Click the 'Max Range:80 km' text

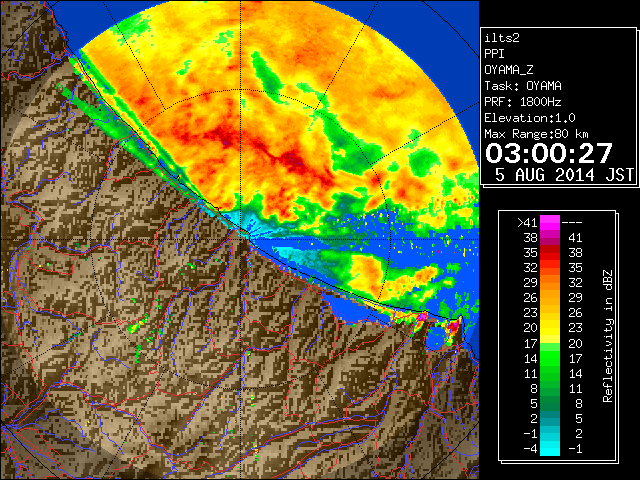click(x=536, y=134)
